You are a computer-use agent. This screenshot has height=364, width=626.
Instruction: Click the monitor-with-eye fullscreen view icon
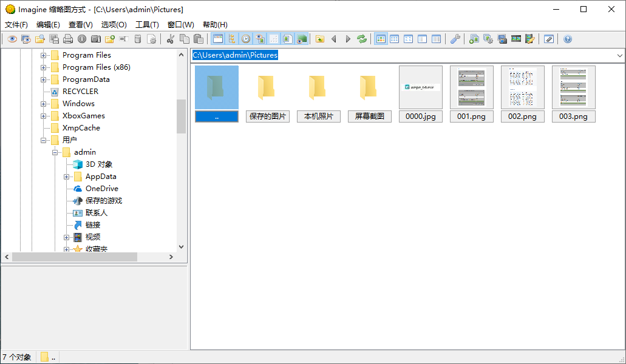(x=26, y=39)
